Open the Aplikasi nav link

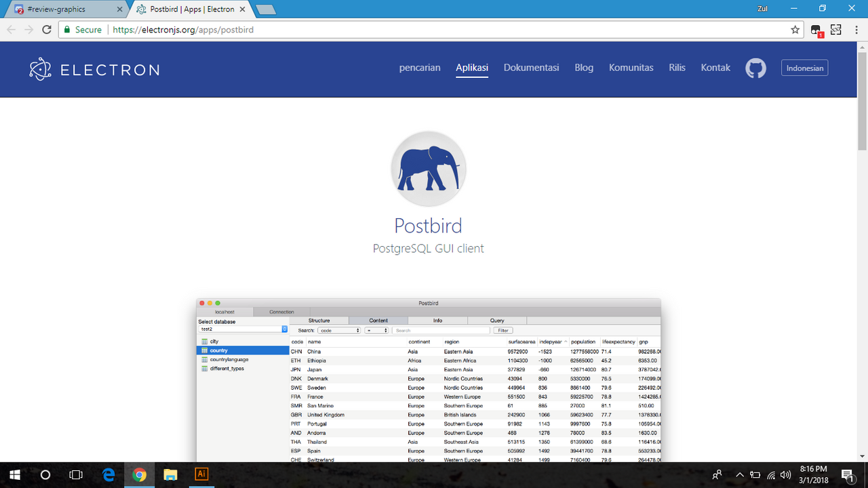point(472,68)
